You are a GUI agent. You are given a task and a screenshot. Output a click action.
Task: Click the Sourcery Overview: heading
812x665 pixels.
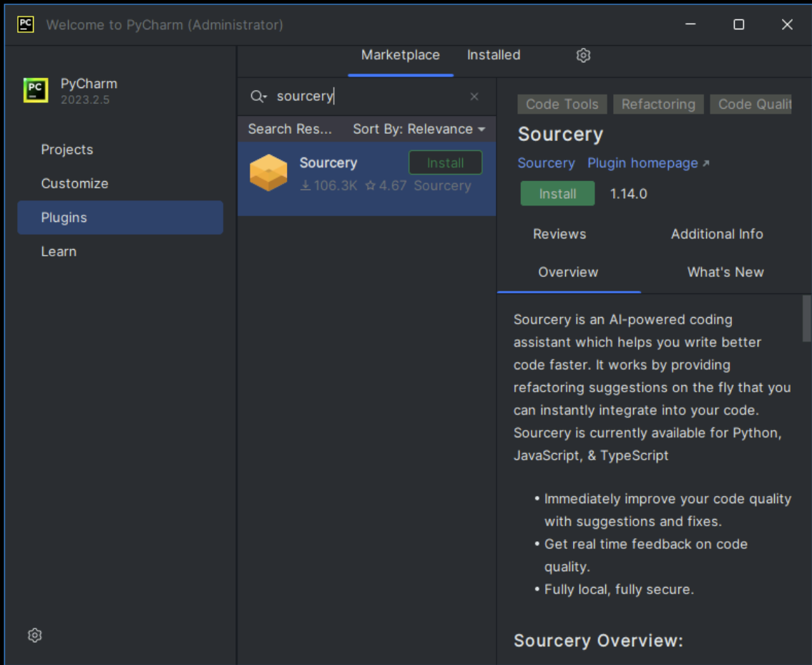598,641
